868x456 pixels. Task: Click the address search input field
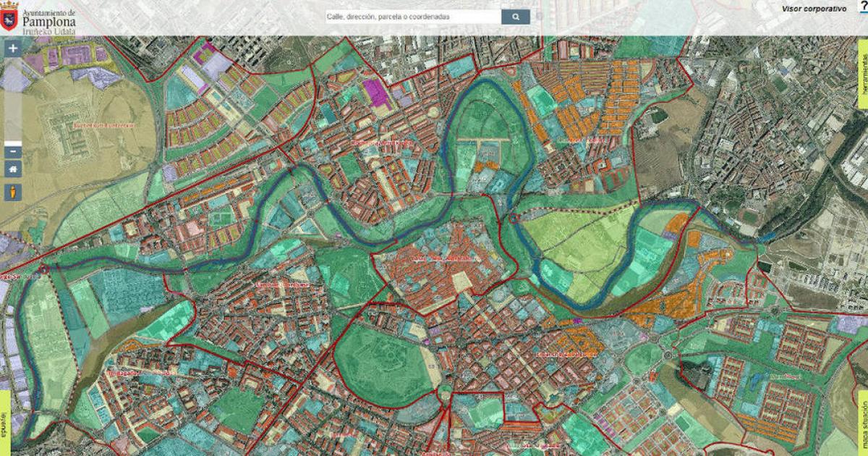point(411,17)
